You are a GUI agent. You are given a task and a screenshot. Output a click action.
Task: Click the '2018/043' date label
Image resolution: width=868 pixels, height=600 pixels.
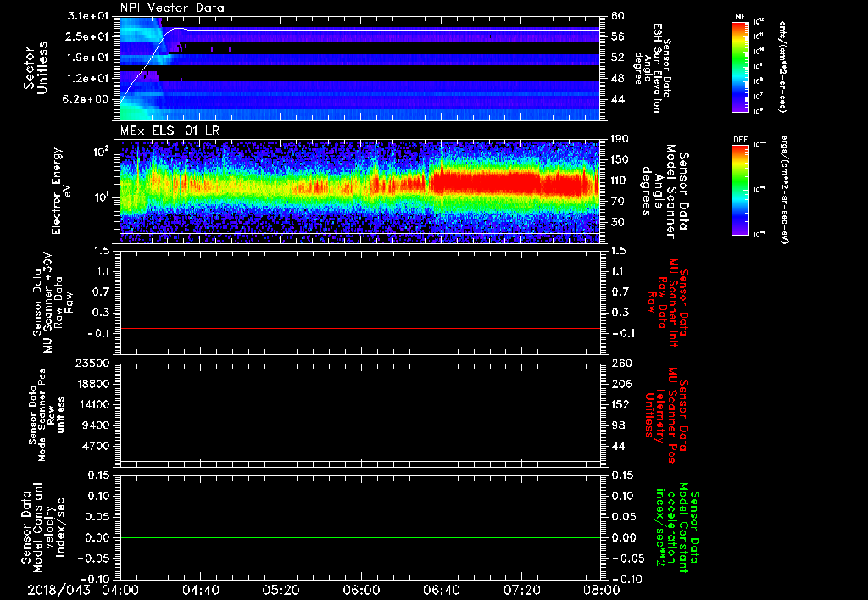(58, 590)
